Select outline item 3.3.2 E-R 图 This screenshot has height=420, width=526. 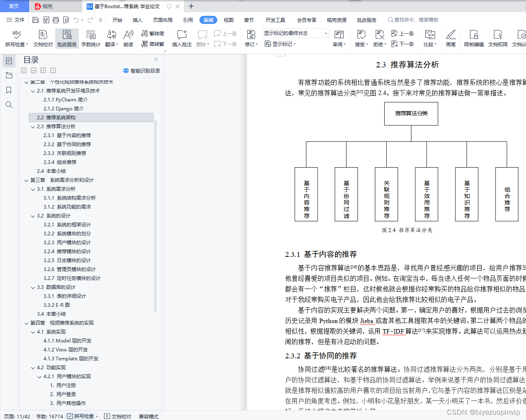tap(57, 305)
